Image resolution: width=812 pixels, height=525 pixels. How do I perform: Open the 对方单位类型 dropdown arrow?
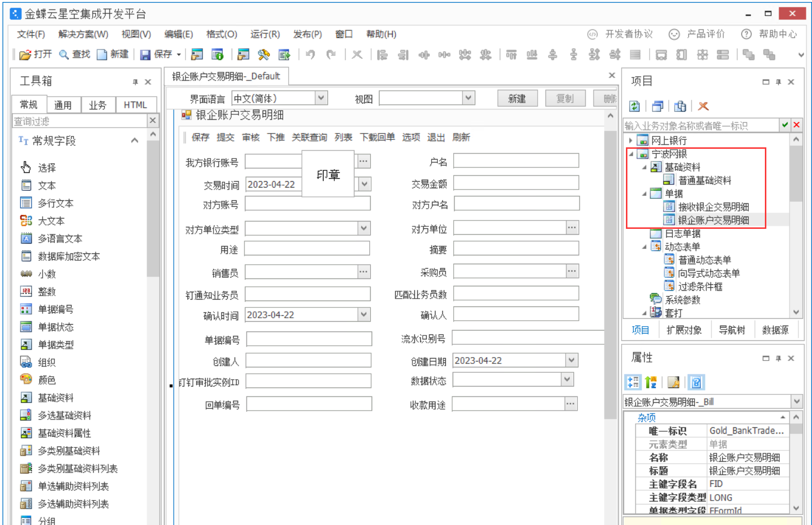click(x=364, y=228)
